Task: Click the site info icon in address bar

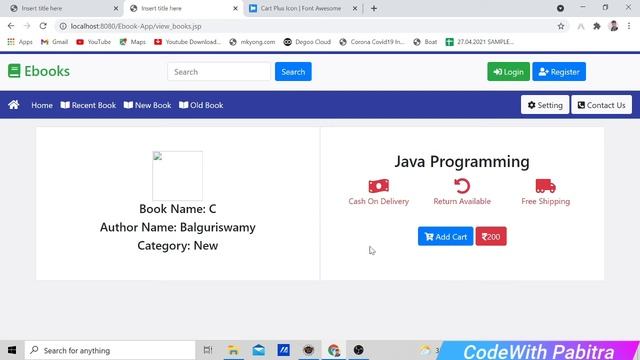Action: click(63, 26)
